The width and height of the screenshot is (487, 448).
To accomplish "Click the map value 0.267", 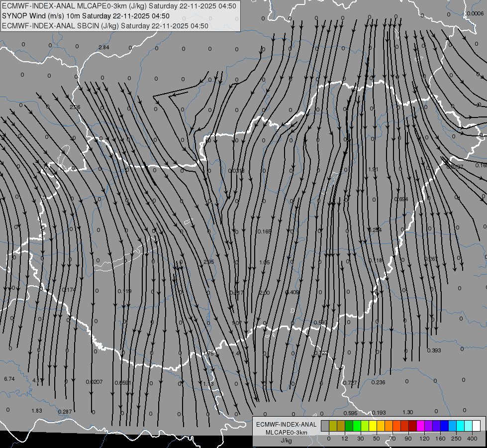I will [x=431, y=259].
